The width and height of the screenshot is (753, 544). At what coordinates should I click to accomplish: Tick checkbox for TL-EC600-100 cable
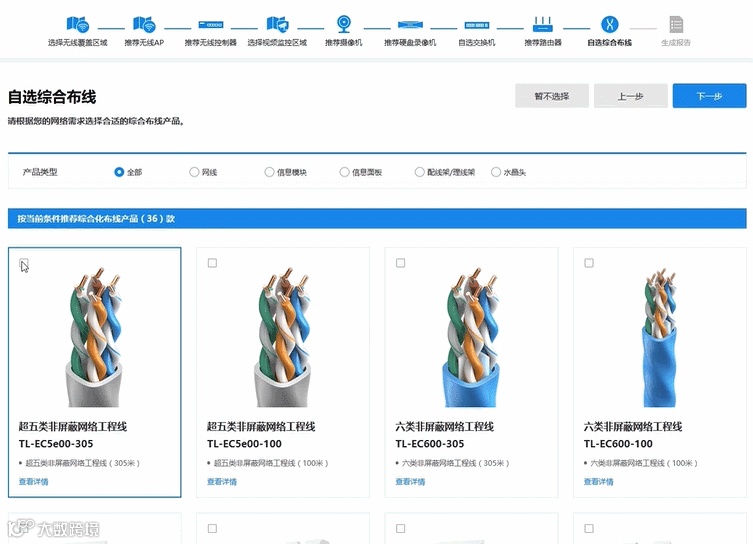(589, 263)
